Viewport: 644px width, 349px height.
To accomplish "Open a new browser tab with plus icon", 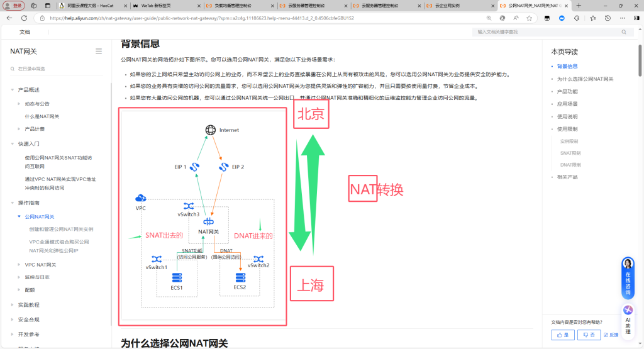I will point(579,6).
